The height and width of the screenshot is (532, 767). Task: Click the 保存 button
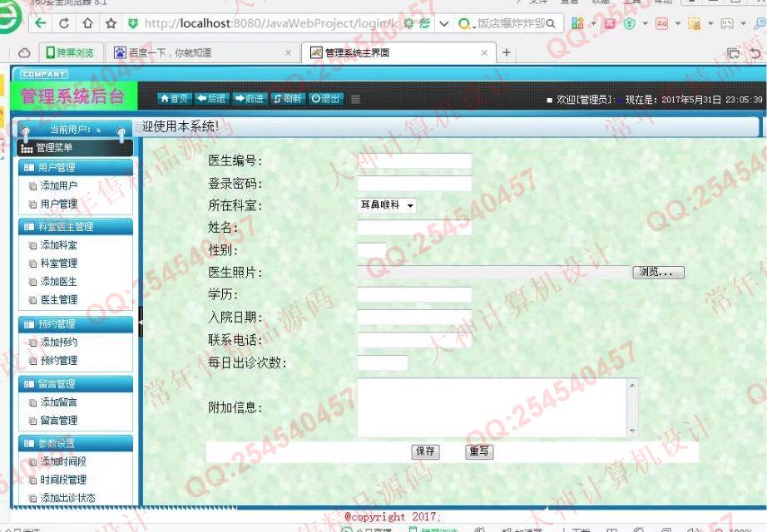point(425,451)
